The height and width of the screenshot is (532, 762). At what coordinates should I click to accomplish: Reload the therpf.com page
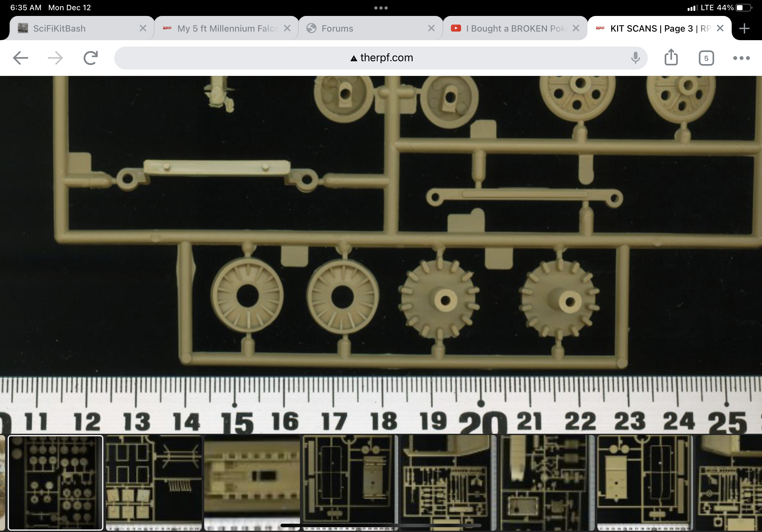90,58
